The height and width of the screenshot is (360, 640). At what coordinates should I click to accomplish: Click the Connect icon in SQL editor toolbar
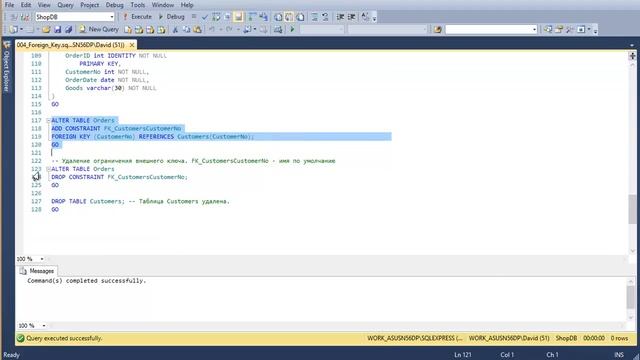14,17
